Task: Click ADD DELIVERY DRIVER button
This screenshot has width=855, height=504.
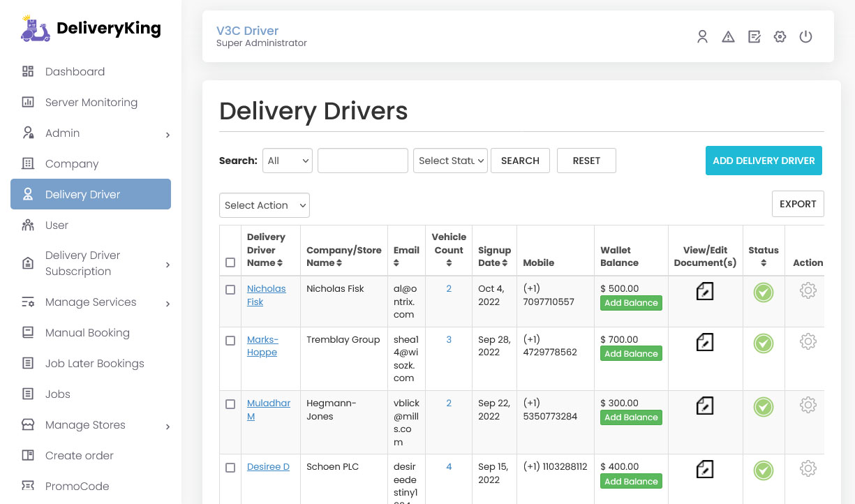Action: (764, 161)
